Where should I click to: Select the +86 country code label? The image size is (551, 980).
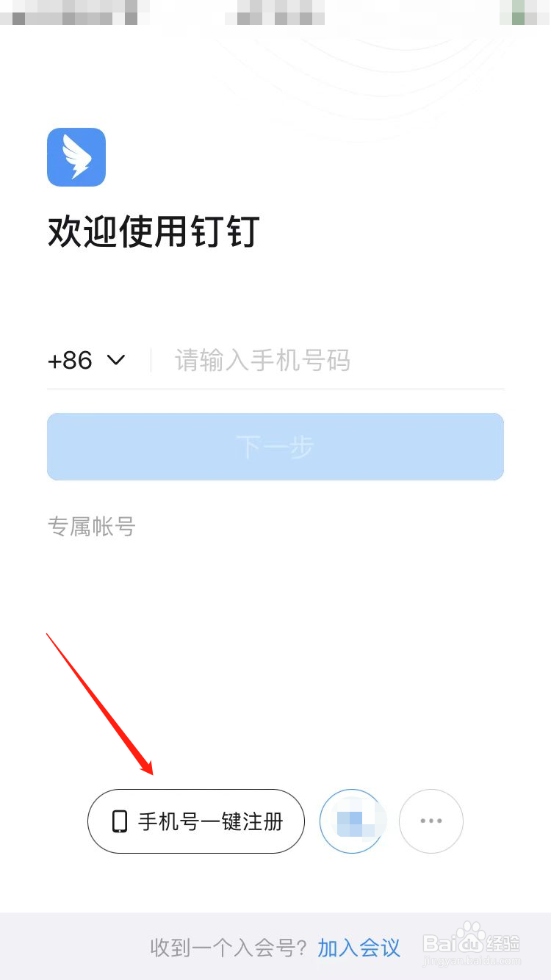click(x=70, y=360)
